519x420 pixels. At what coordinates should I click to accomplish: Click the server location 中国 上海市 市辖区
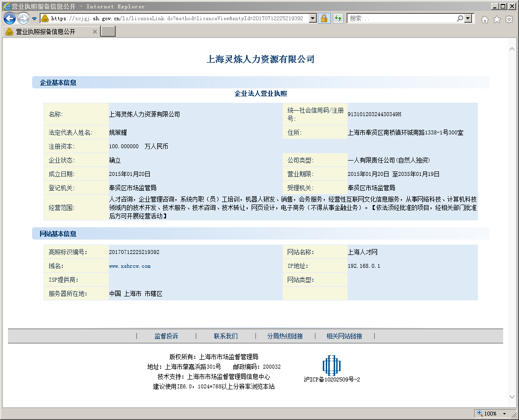(136, 294)
